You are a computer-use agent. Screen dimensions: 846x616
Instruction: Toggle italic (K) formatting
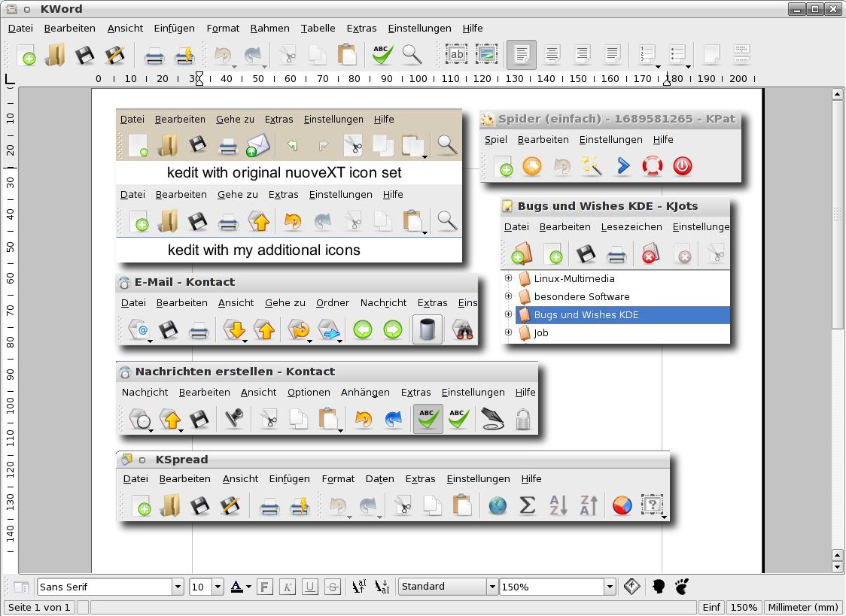tap(288, 587)
